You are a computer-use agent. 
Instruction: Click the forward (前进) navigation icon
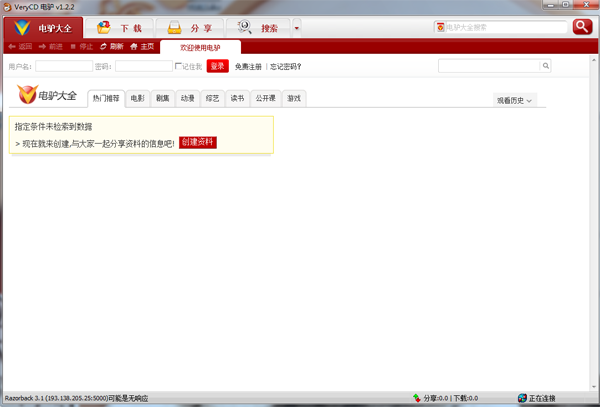(x=43, y=47)
